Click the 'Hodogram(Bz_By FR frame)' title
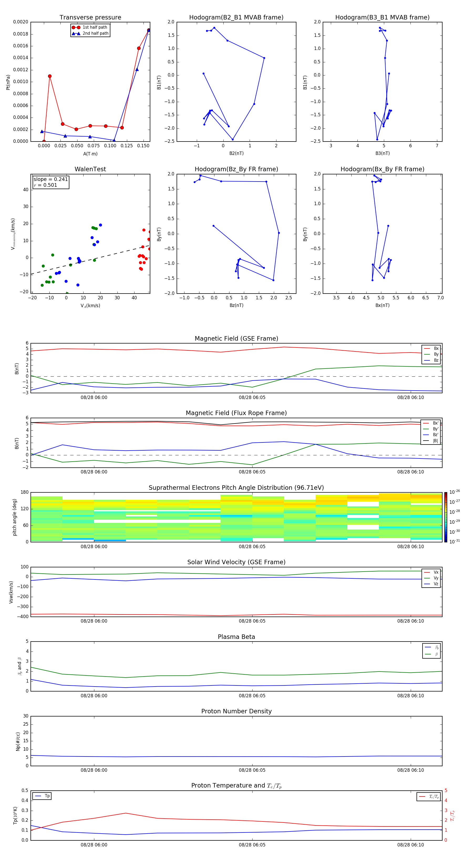 [x=236, y=169]
